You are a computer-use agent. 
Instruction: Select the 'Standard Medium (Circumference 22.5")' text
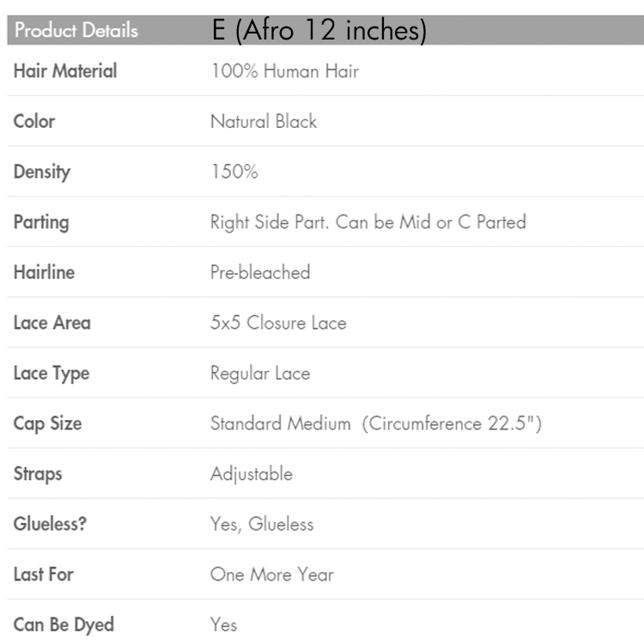point(375,423)
